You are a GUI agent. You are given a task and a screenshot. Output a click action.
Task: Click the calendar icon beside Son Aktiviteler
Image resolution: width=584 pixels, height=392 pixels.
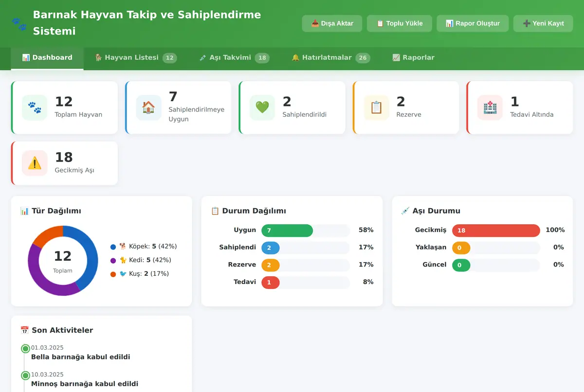[x=24, y=330]
